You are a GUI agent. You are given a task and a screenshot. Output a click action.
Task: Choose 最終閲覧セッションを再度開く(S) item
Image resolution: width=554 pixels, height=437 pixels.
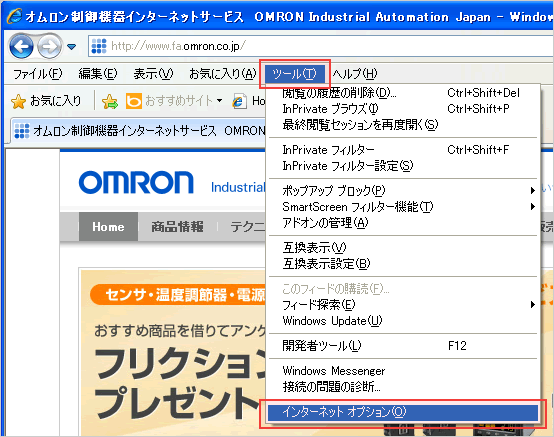[403, 124]
